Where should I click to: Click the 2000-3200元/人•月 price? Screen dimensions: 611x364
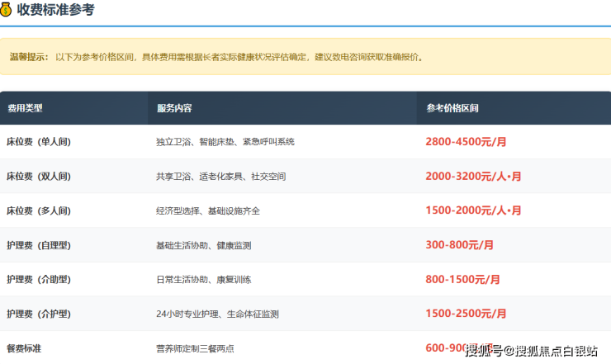[473, 177]
